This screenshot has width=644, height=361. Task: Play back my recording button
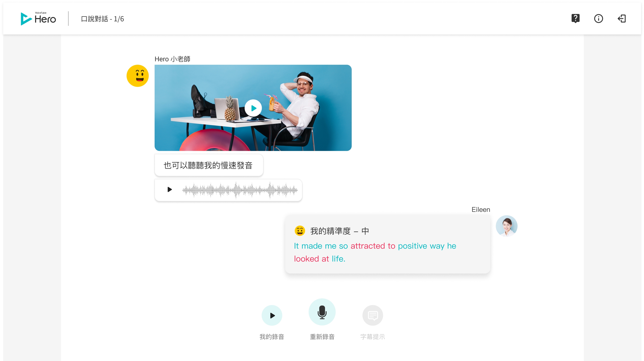(272, 315)
